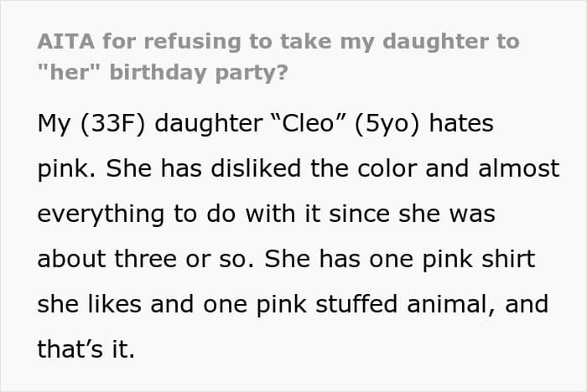Screen dimensions: 587x392
Task: Click the word "disliked" in the body
Action: 256,168
